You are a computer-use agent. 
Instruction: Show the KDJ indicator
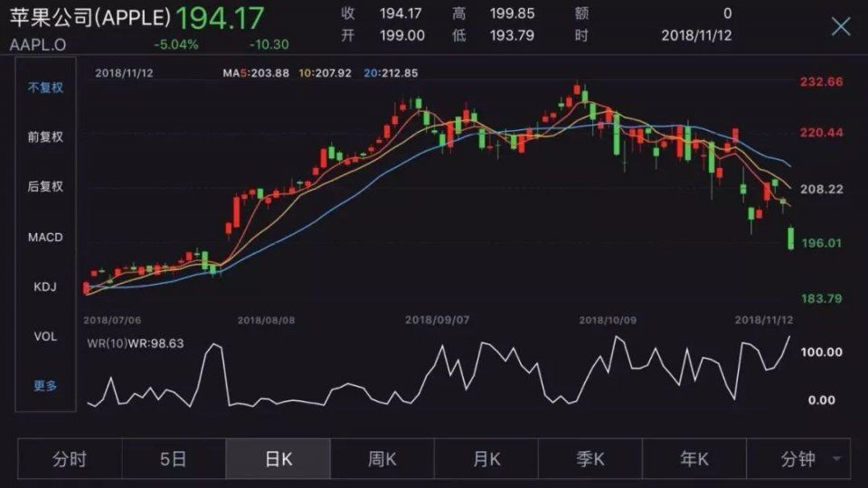pyautogui.click(x=45, y=286)
